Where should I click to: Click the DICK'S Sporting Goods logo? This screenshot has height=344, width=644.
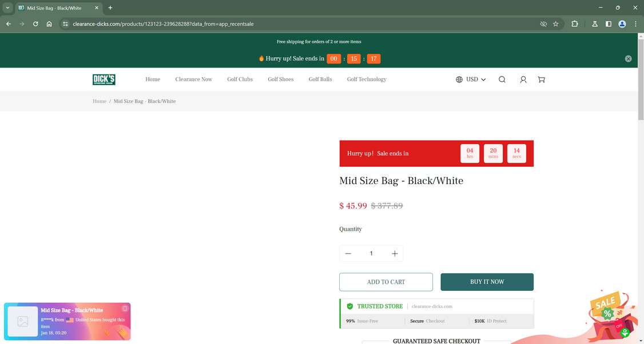point(104,79)
